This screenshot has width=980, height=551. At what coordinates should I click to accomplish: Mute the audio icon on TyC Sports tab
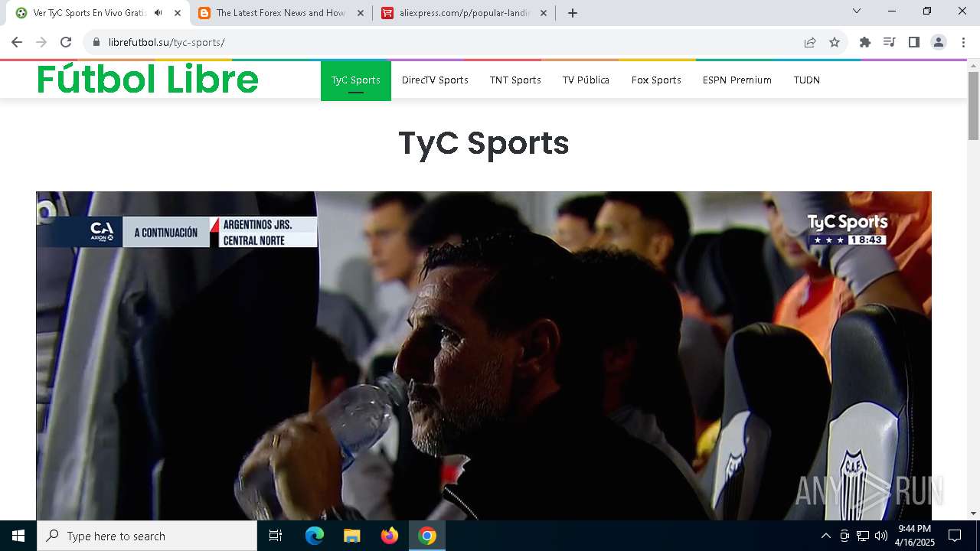click(158, 13)
